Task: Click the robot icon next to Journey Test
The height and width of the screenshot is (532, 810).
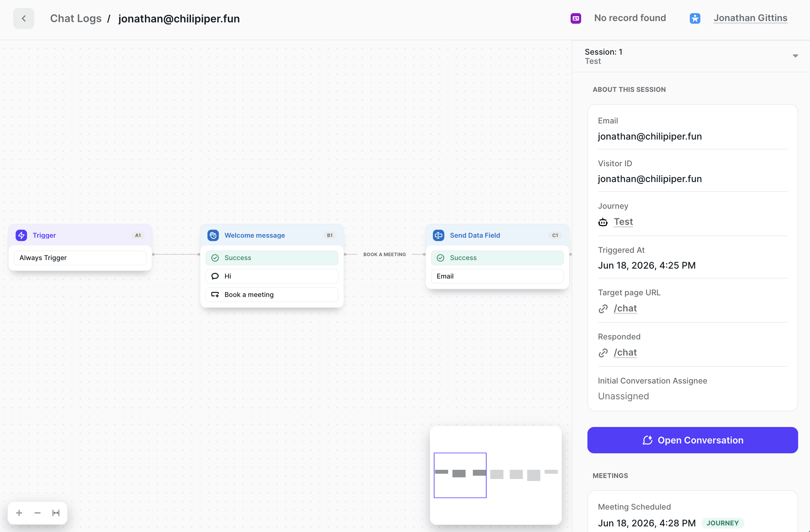Action: (x=603, y=222)
